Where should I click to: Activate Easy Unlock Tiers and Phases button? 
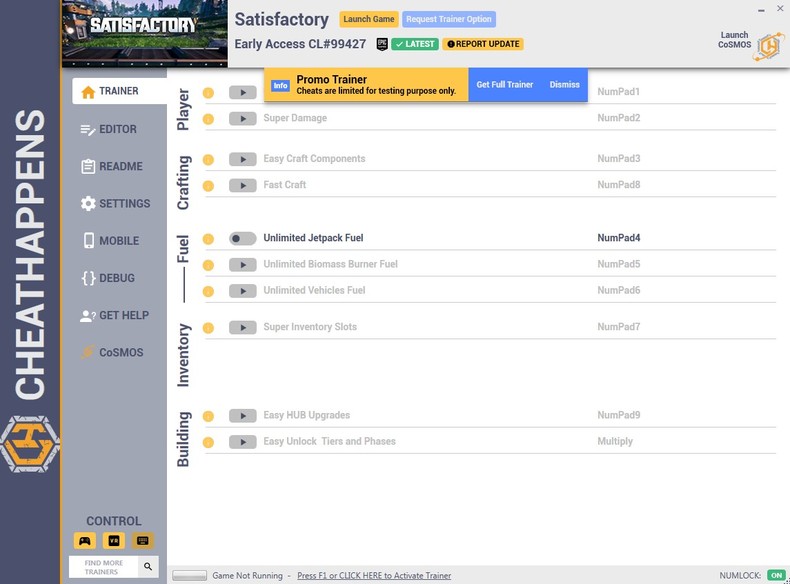[x=242, y=442]
